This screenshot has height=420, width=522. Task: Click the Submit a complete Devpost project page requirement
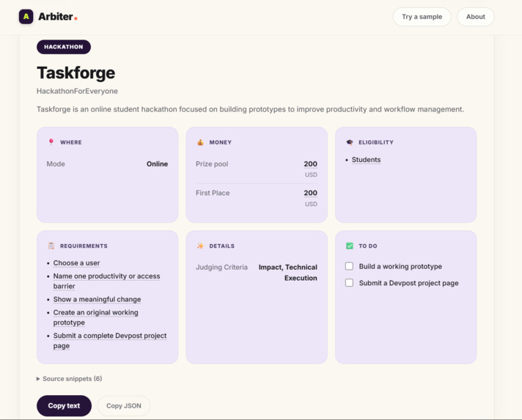click(110, 340)
